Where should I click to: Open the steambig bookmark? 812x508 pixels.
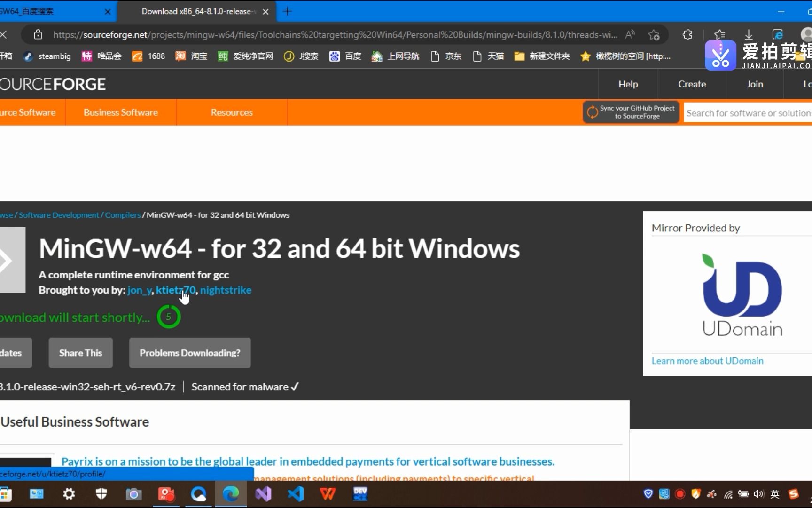pyautogui.click(x=47, y=56)
